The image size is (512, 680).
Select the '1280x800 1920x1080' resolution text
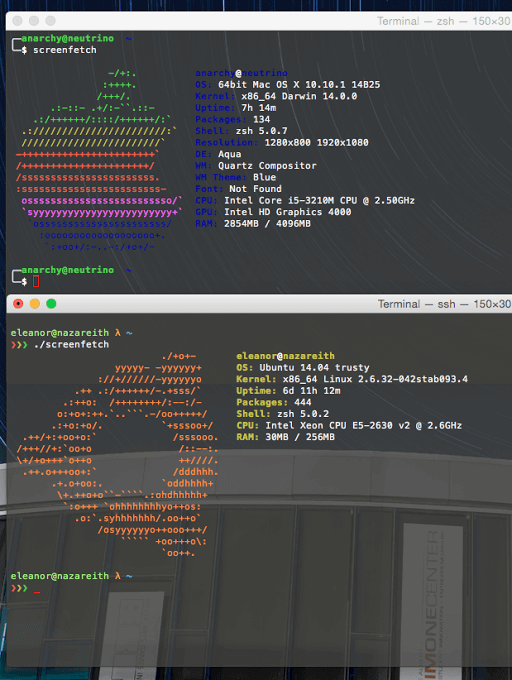coord(316,143)
